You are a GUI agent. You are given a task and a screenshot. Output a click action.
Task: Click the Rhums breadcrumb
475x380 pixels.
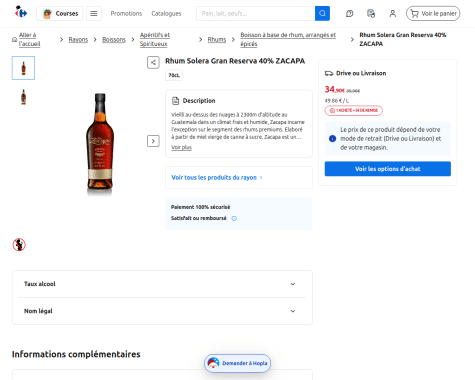217,40
